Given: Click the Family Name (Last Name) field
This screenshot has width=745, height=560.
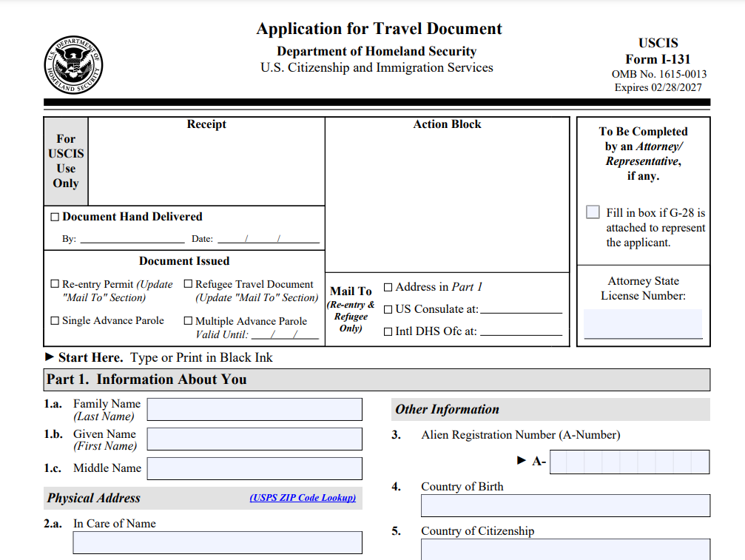Looking at the screenshot, I should click(x=254, y=409).
